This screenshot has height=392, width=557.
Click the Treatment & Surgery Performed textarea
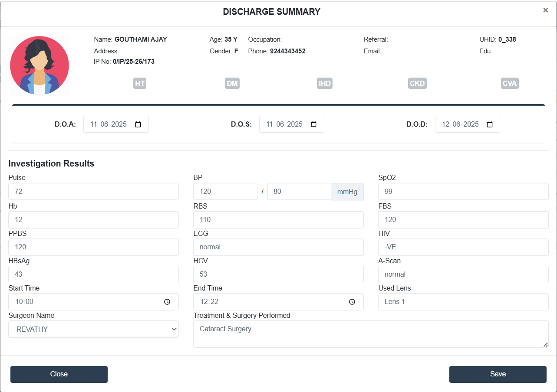[371, 334]
